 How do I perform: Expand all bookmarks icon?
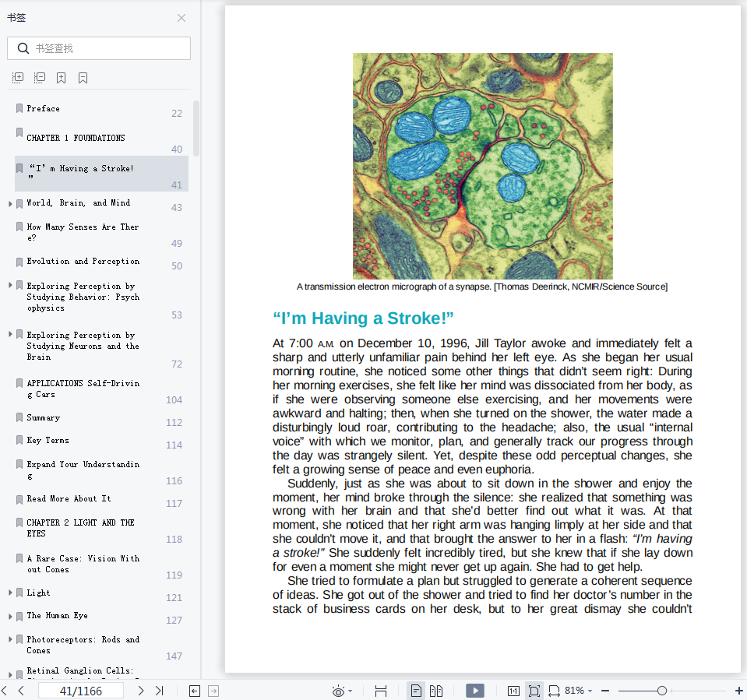click(18, 78)
